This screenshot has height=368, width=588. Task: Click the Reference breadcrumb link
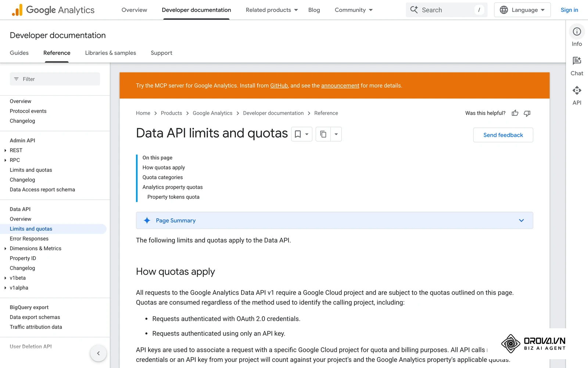pos(326,113)
